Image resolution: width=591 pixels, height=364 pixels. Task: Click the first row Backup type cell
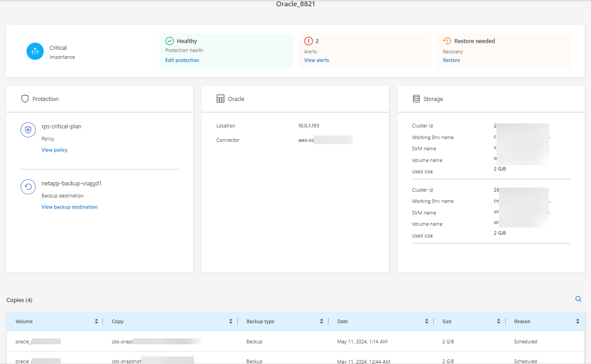pos(254,342)
